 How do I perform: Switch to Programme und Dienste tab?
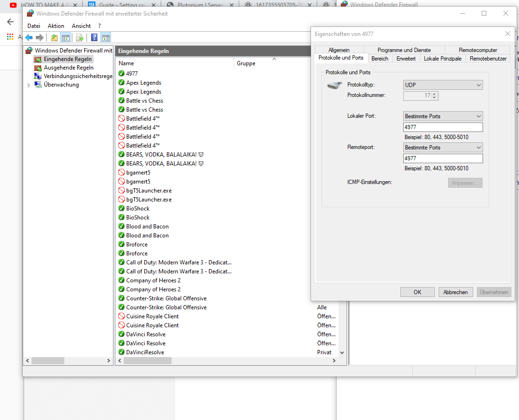pos(404,50)
